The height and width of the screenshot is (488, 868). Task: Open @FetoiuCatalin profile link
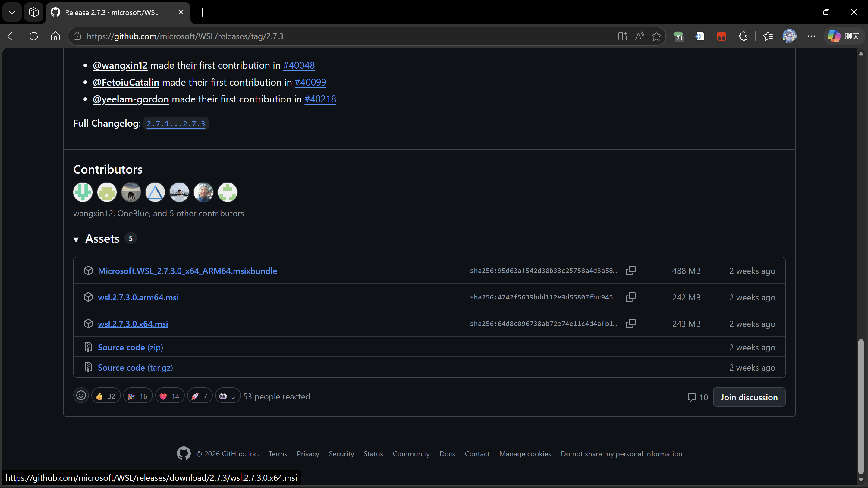click(x=126, y=82)
